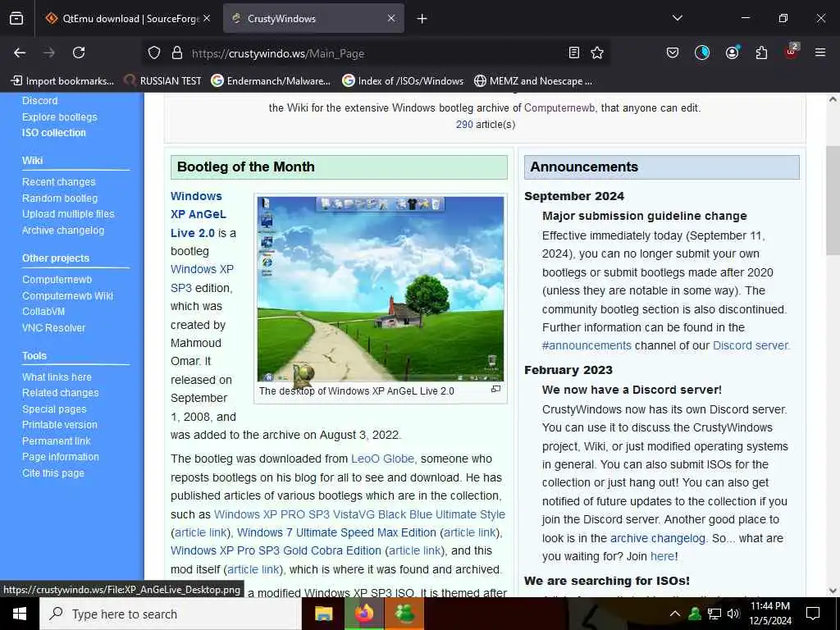Open the Windows Start menu
Viewport: 840px width, 630px height.
click(20, 614)
